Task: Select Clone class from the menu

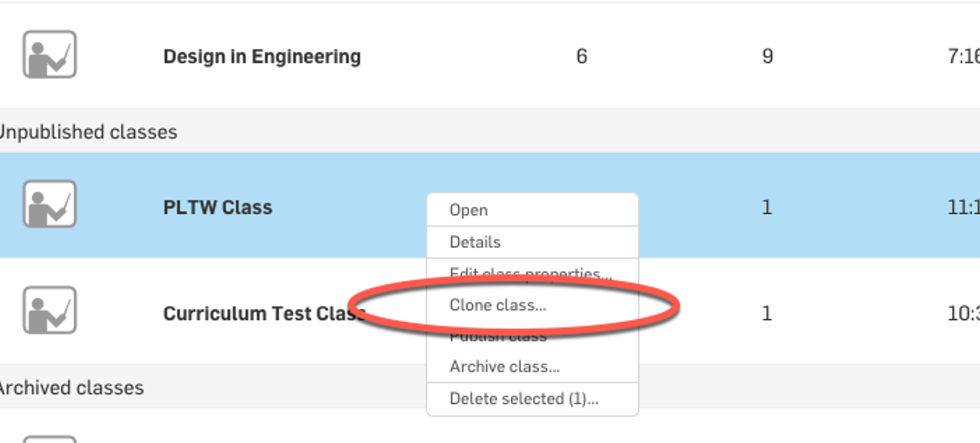Action: (497, 305)
